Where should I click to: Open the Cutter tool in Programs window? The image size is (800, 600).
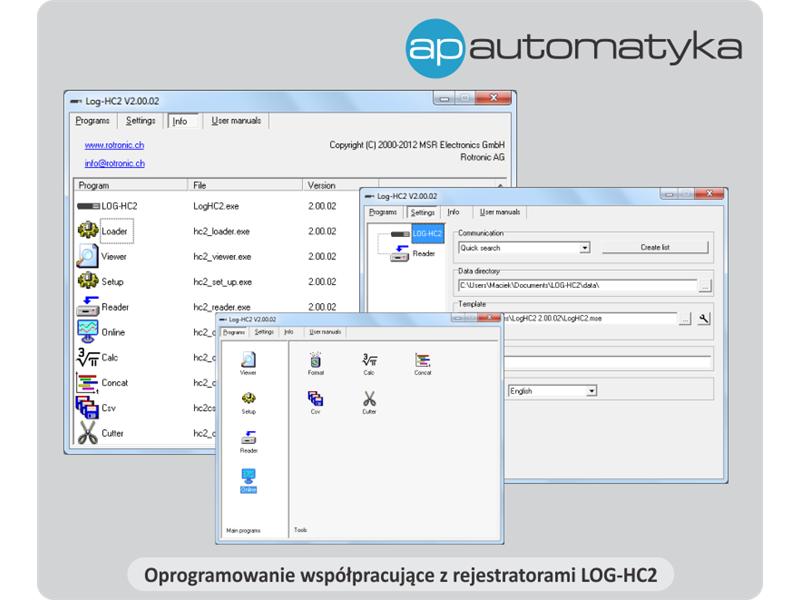point(369,402)
